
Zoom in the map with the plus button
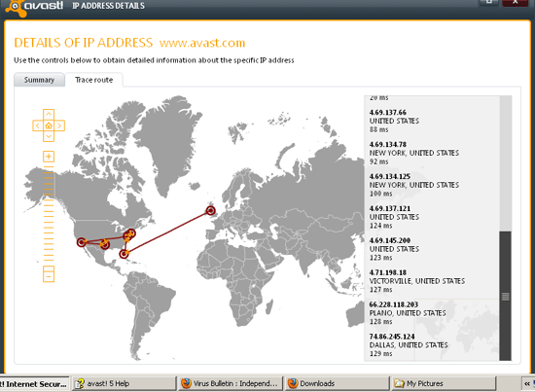49,157
